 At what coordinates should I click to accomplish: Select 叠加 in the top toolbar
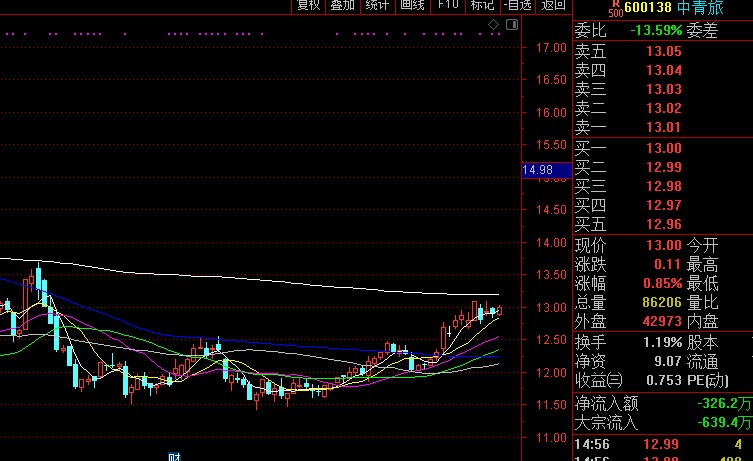click(343, 5)
